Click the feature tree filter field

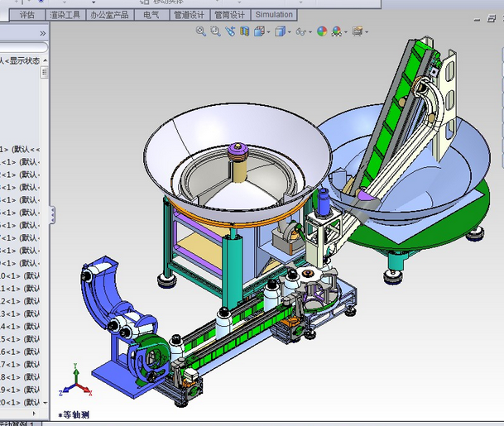click(23, 47)
